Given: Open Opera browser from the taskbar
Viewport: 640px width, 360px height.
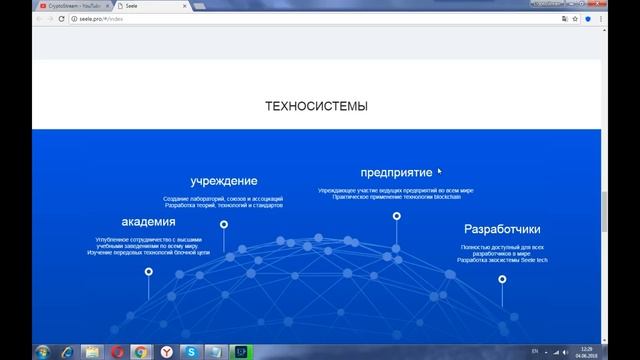Looking at the screenshot, I should coord(117,352).
